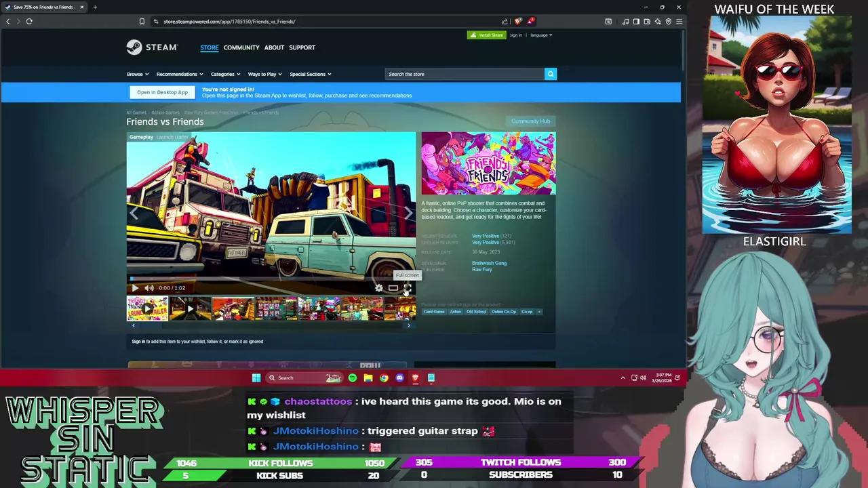
Task: Open the store search magnifier icon
Action: pos(550,74)
